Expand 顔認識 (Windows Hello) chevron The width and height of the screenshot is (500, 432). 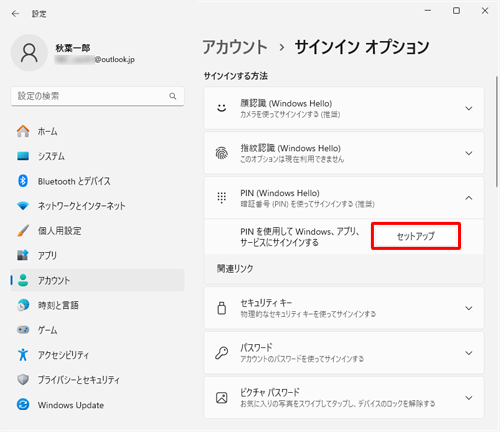(x=469, y=108)
